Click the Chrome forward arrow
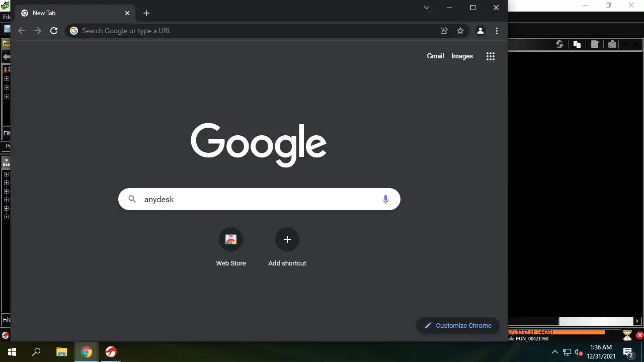644x362 pixels. coord(38,31)
